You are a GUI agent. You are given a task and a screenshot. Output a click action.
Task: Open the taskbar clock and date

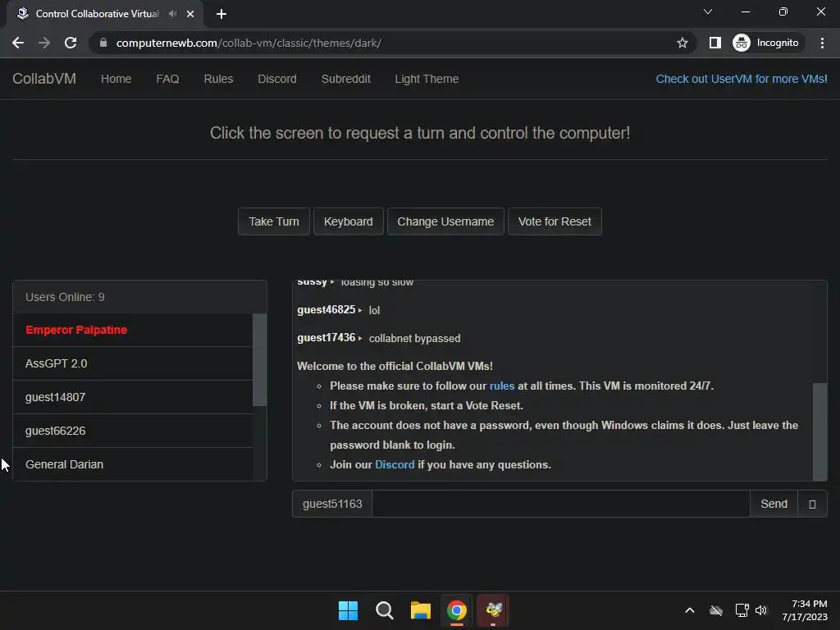tap(804, 610)
